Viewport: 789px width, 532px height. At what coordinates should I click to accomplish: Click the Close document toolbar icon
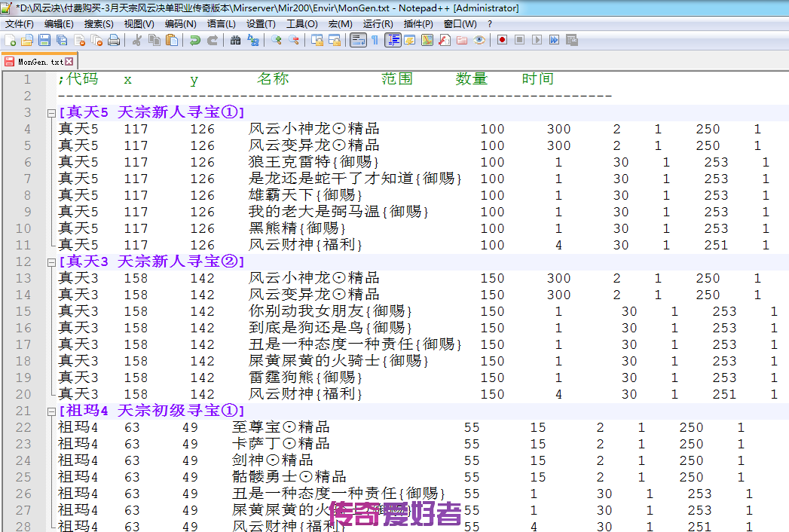(80, 40)
